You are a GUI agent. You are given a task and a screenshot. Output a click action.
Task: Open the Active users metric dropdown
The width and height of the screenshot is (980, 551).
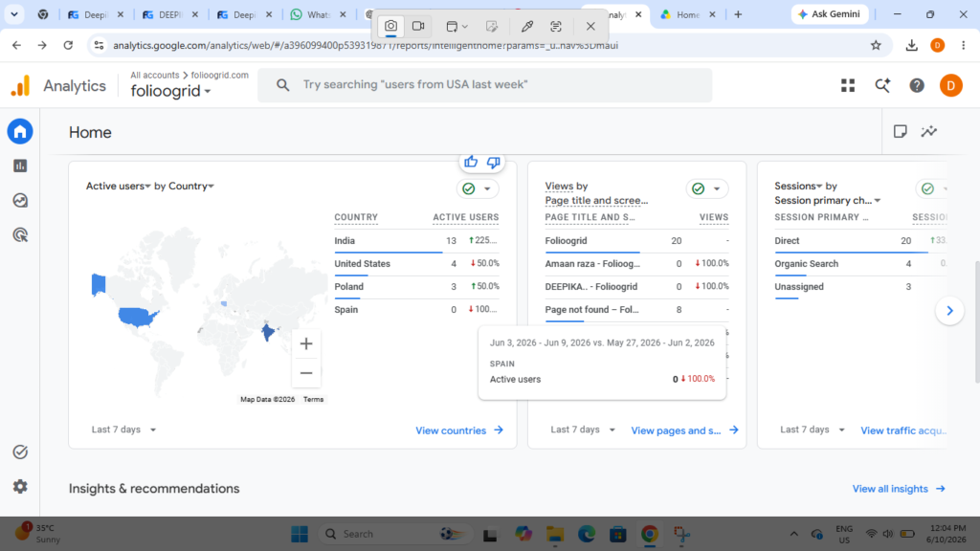click(119, 187)
